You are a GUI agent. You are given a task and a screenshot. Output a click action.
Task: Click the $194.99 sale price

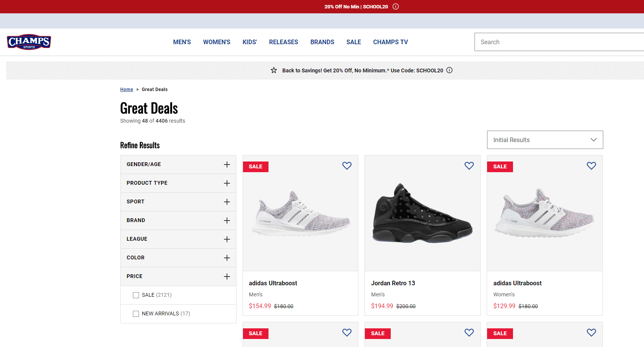(x=382, y=306)
